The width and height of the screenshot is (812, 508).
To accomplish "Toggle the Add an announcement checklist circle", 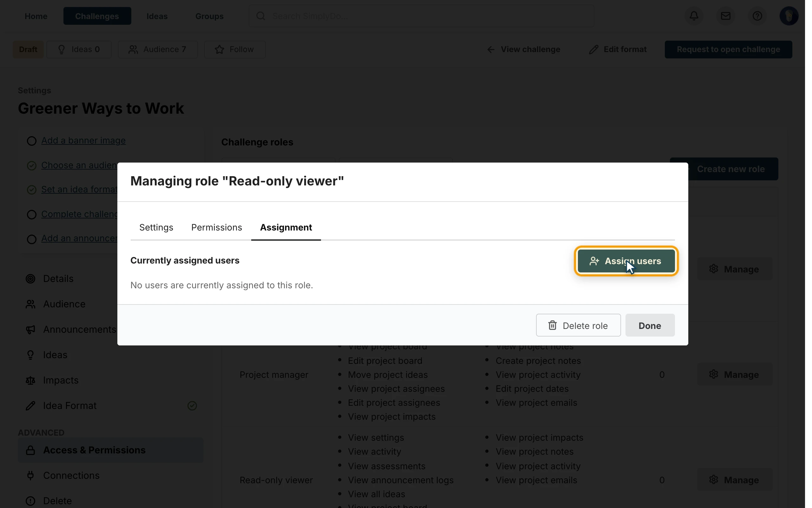I will pyautogui.click(x=31, y=239).
